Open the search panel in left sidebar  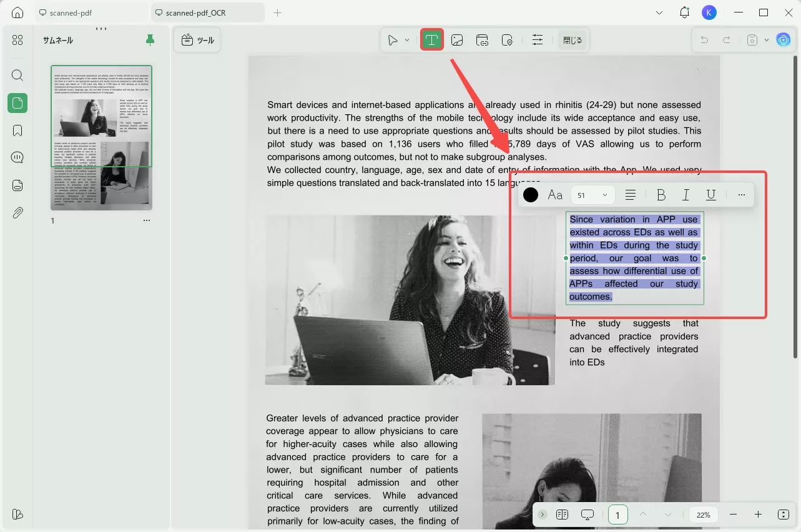coord(17,76)
